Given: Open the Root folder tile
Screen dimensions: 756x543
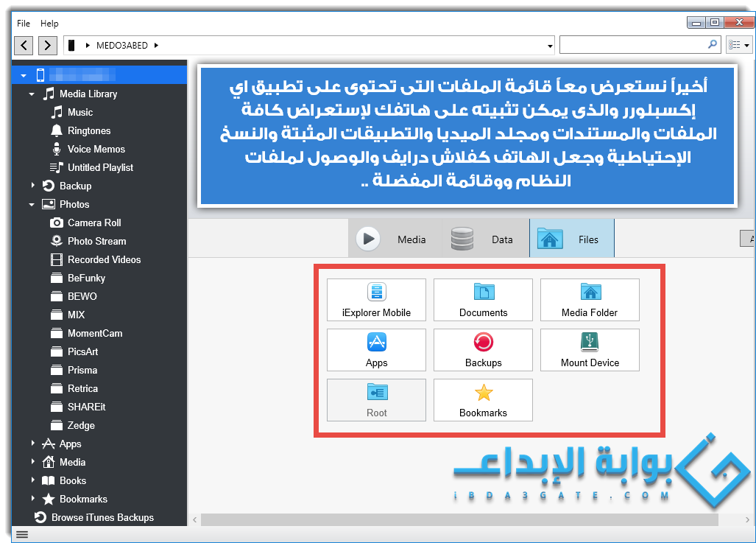Looking at the screenshot, I should [x=376, y=400].
